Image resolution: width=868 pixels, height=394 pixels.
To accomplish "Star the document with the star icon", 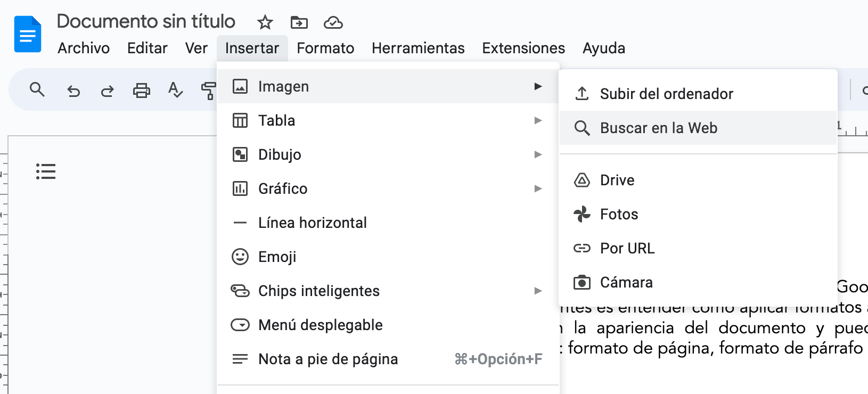I will [x=265, y=22].
